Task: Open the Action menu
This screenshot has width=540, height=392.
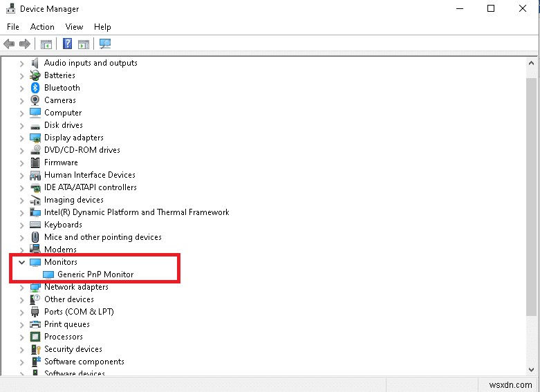Action: click(x=42, y=27)
